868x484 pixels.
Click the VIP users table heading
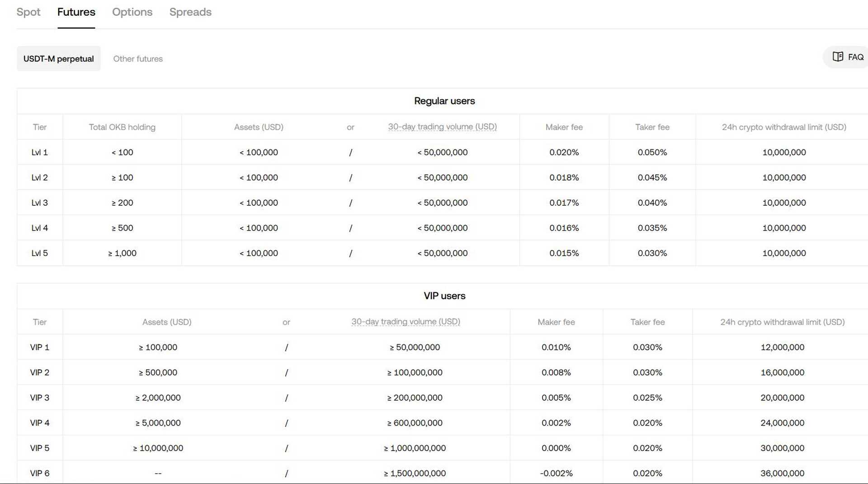(x=444, y=296)
